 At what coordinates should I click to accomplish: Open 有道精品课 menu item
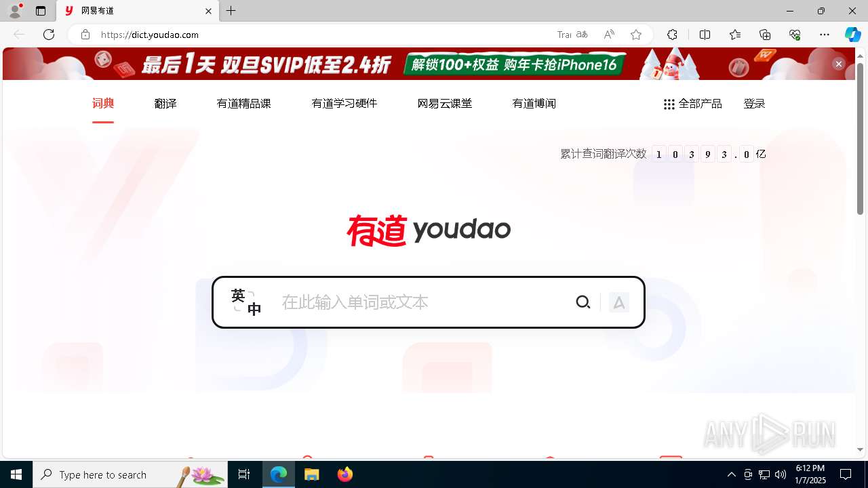click(x=244, y=104)
